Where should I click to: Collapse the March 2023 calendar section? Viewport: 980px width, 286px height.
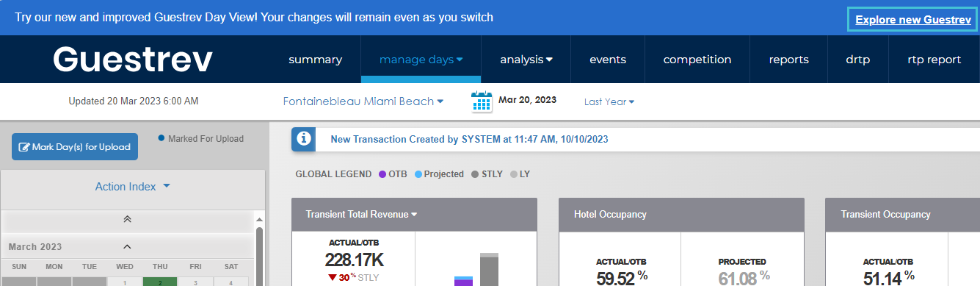click(127, 247)
